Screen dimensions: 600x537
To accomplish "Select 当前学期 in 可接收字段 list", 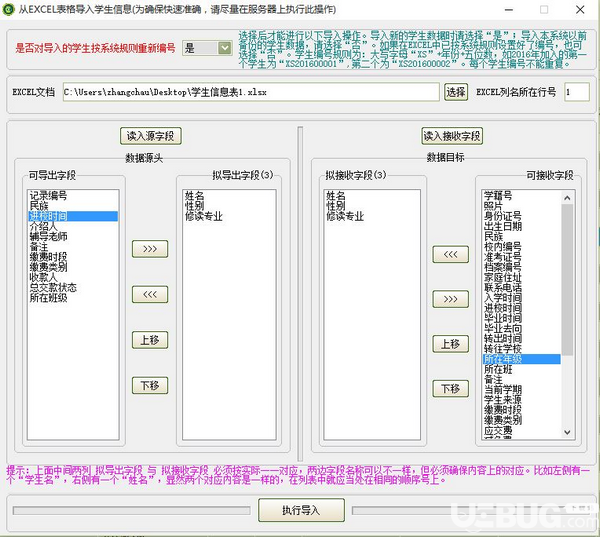I will coord(522,390).
